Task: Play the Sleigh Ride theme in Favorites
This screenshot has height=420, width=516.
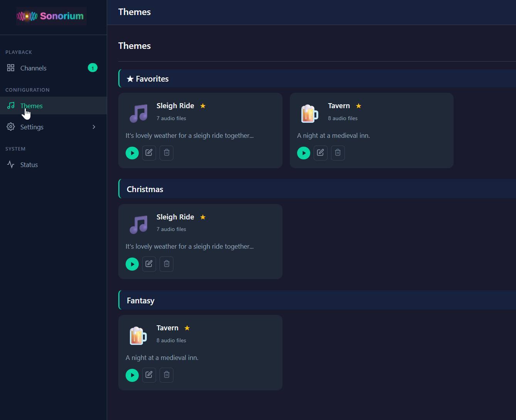Action: pyautogui.click(x=132, y=153)
